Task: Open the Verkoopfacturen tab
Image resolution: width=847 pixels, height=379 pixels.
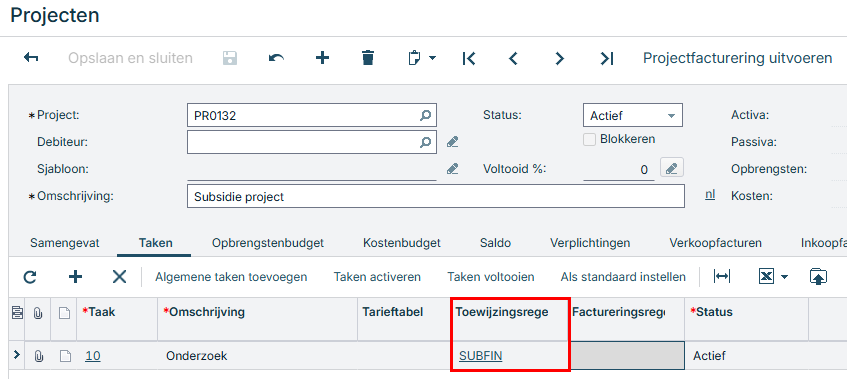Action: tap(715, 243)
